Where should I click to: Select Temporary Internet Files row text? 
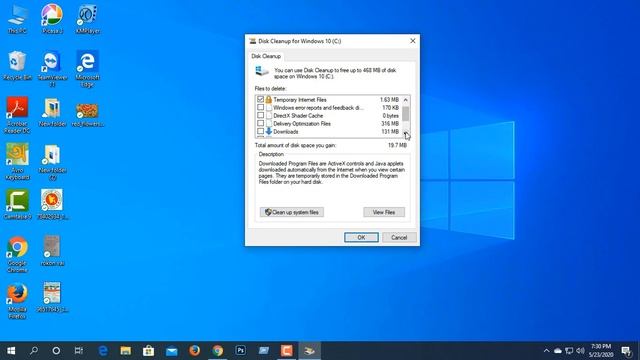[x=300, y=100]
